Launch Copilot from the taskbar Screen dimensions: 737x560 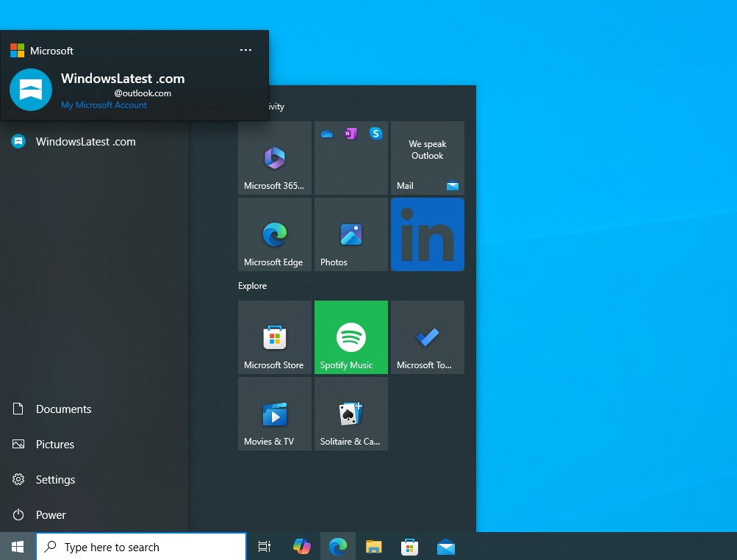pyautogui.click(x=301, y=546)
